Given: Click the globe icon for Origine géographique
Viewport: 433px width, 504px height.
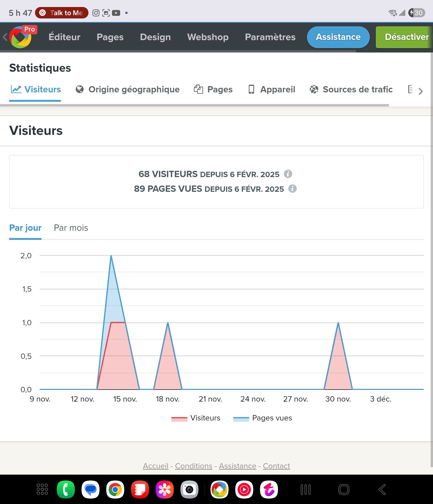Looking at the screenshot, I should (x=80, y=90).
